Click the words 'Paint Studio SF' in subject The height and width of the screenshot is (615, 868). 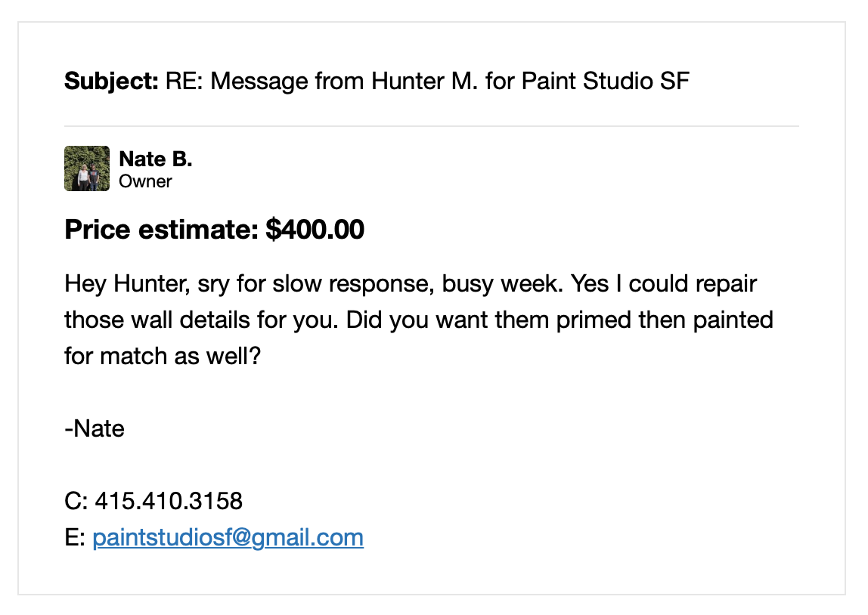(606, 82)
